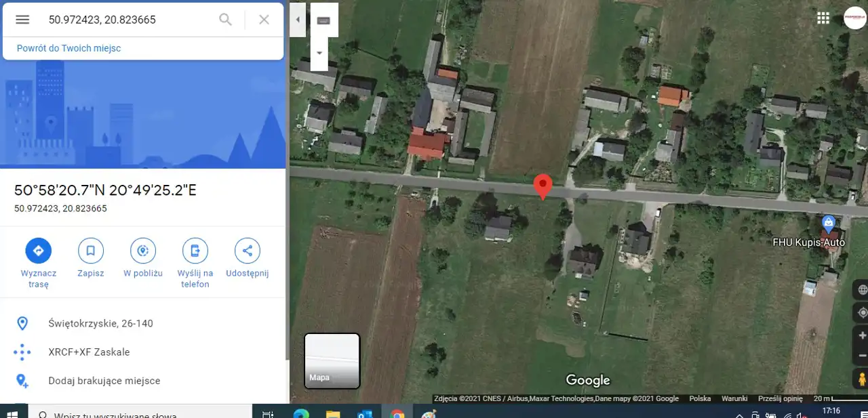Switch to Mapa layer thumbnail

point(332,360)
